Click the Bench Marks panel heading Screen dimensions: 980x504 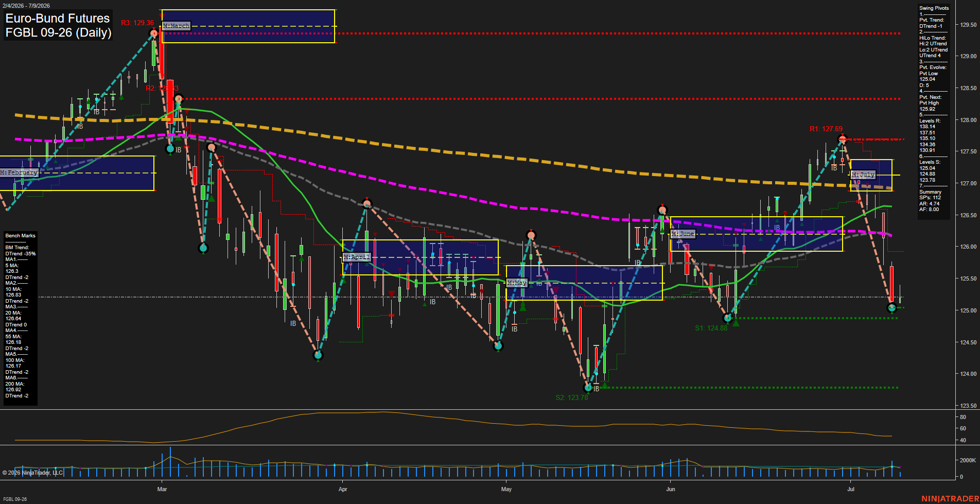tap(20, 236)
